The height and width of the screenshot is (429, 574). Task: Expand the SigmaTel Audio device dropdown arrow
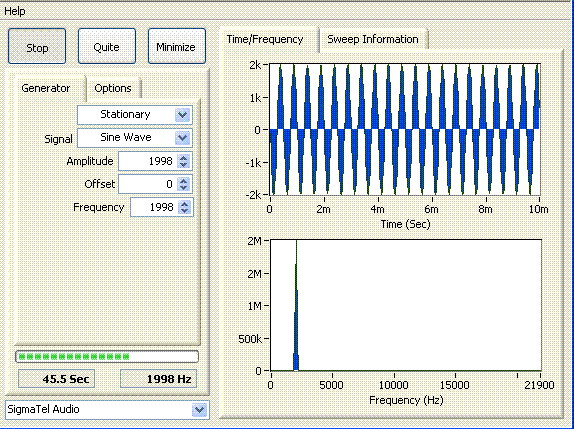(200, 410)
